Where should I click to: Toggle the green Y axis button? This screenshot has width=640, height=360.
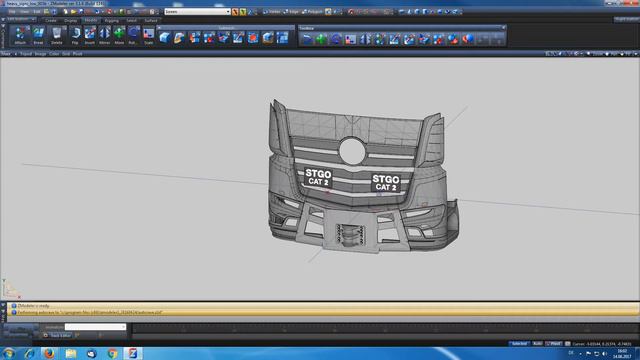(x=243, y=12)
